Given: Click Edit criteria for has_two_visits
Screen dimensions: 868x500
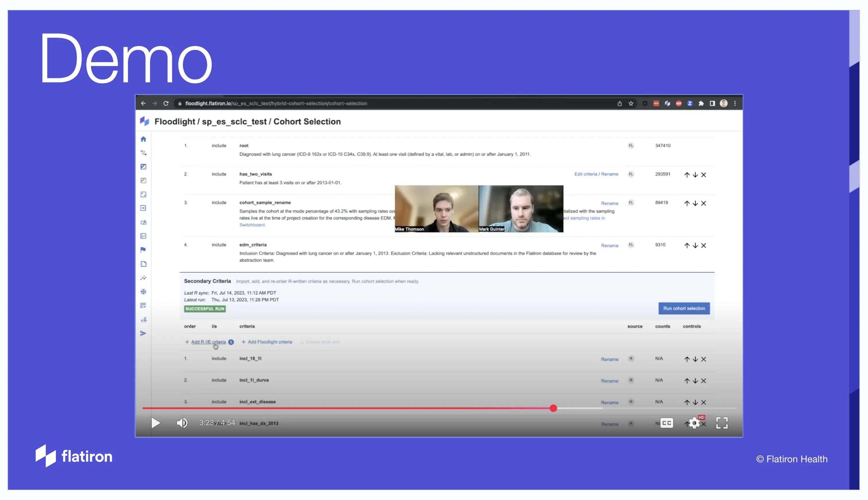Looking at the screenshot, I should click(x=586, y=174).
